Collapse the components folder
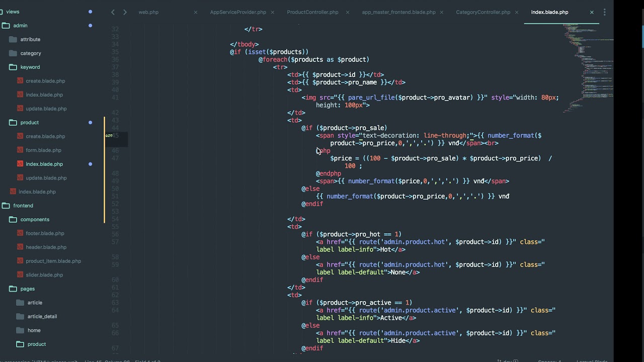This screenshot has height=362, width=644. (35, 220)
